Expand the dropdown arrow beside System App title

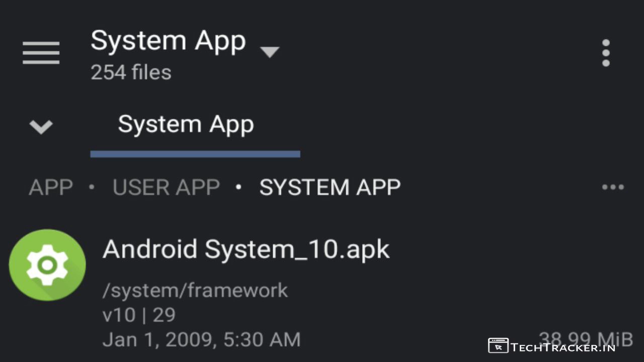pyautogui.click(x=270, y=52)
